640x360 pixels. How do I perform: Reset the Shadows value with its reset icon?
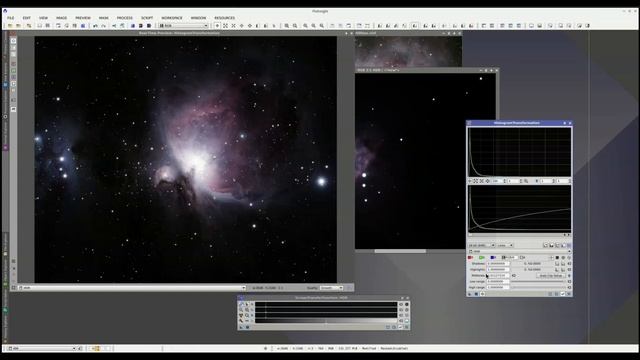pyautogui.click(x=569, y=264)
